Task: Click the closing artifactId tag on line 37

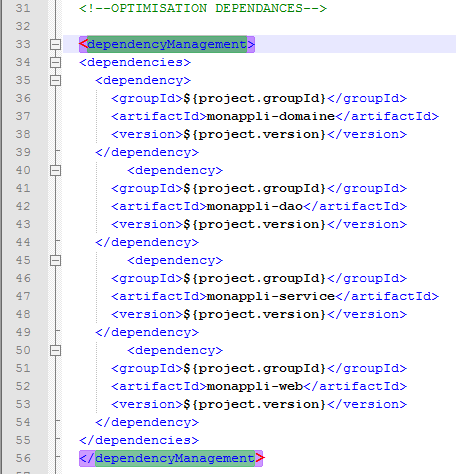Action: click(x=387, y=116)
